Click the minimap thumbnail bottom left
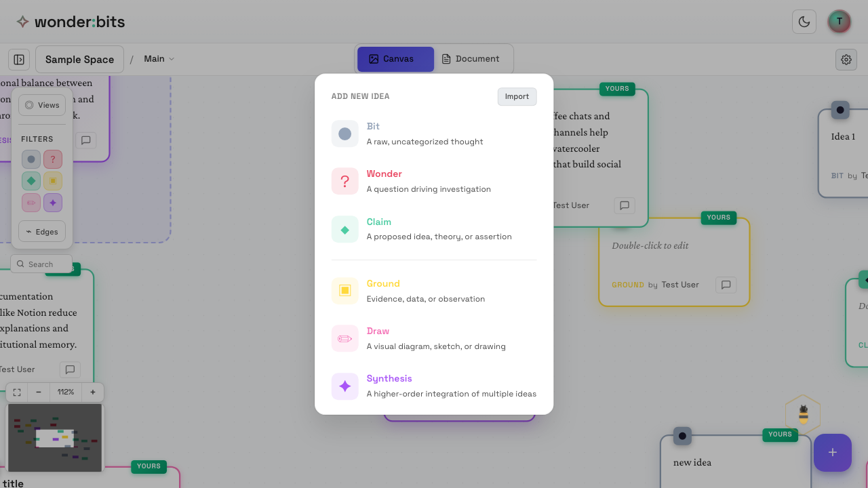The width and height of the screenshot is (868, 488). coord(54,437)
